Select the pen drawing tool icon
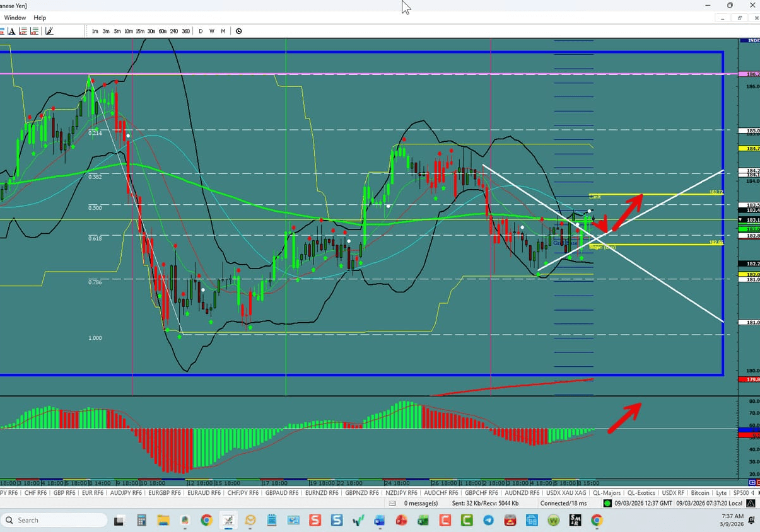The image size is (760, 532). click(x=49, y=30)
